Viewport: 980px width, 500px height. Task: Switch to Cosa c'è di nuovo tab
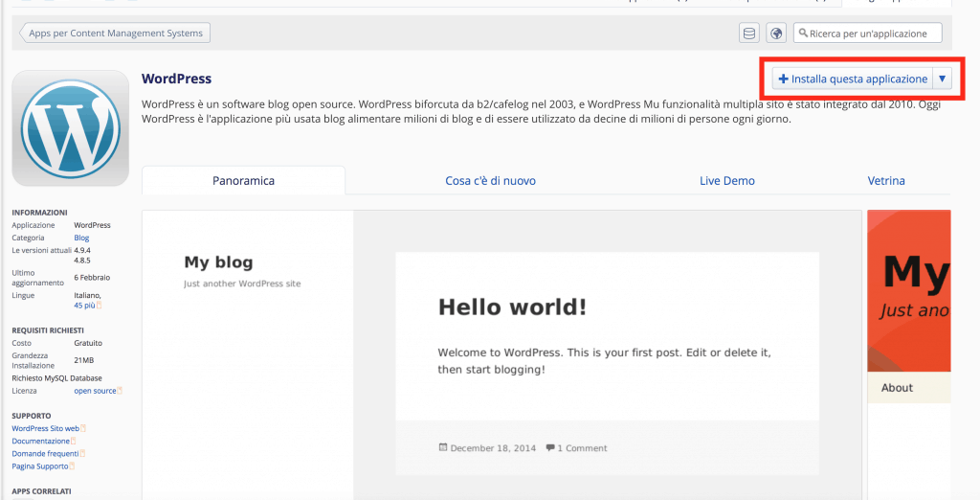pyautogui.click(x=490, y=181)
